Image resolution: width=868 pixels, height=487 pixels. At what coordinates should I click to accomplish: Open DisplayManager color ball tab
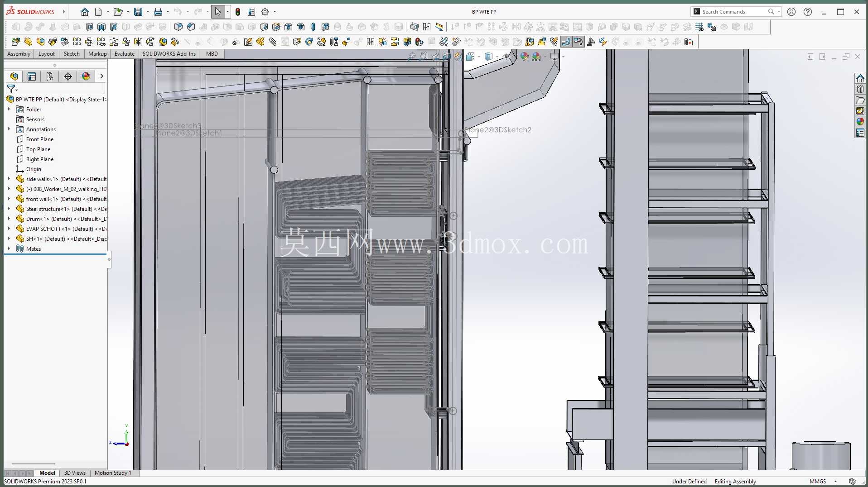86,76
